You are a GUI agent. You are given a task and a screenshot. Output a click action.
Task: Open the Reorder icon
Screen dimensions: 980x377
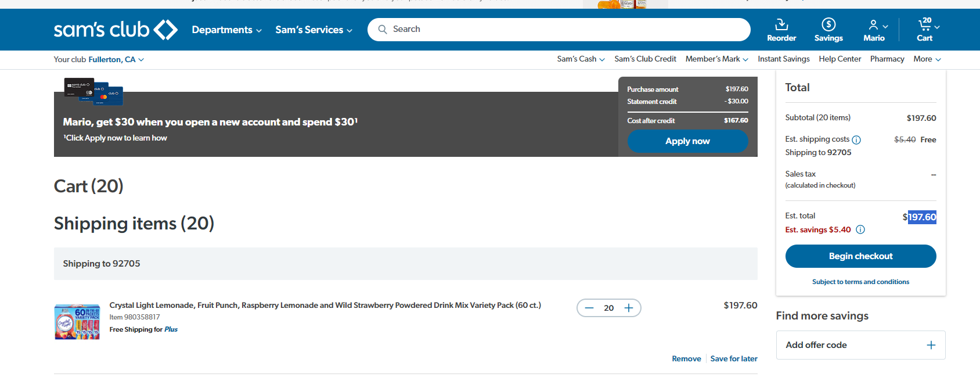pos(781,24)
